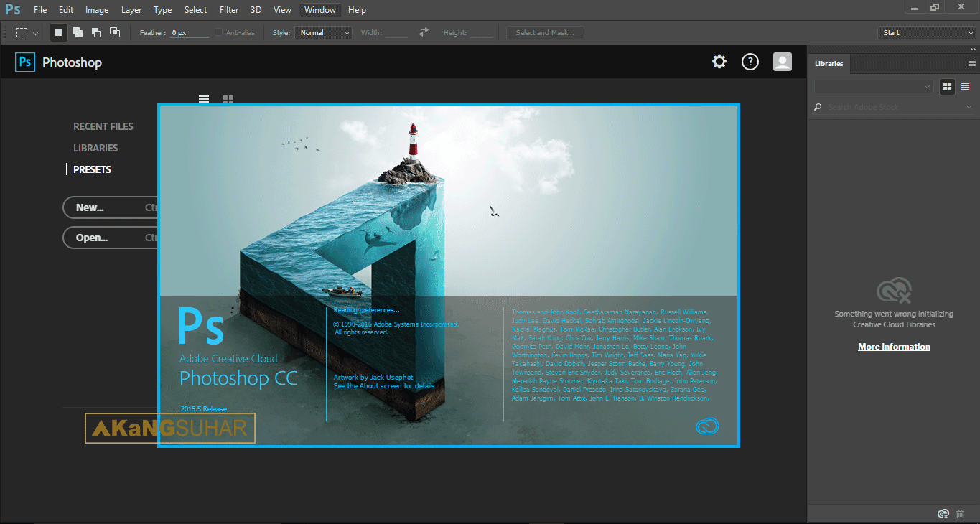This screenshot has width=980, height=524.
Task: Click the Libraries trash delete icon
Action: [x=961, y=513]
